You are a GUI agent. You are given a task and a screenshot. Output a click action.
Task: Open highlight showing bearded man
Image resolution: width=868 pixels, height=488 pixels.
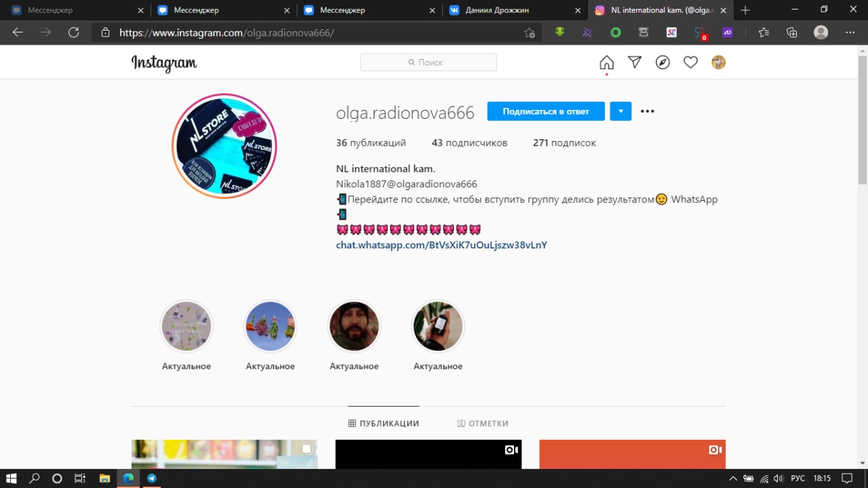354,327
